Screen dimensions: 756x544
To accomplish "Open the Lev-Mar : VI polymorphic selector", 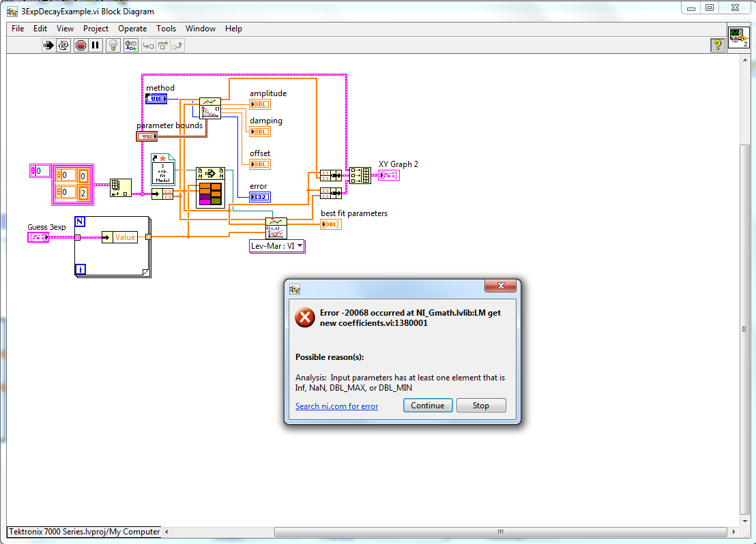I will (277, 245).
